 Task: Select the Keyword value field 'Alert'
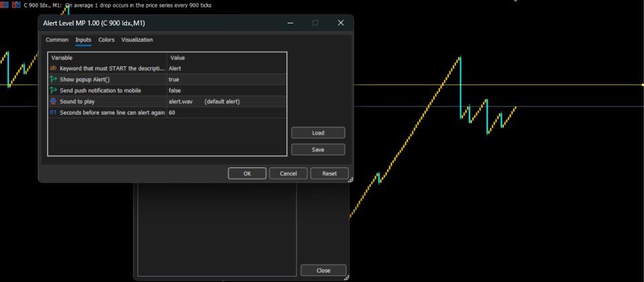point(226,68)
